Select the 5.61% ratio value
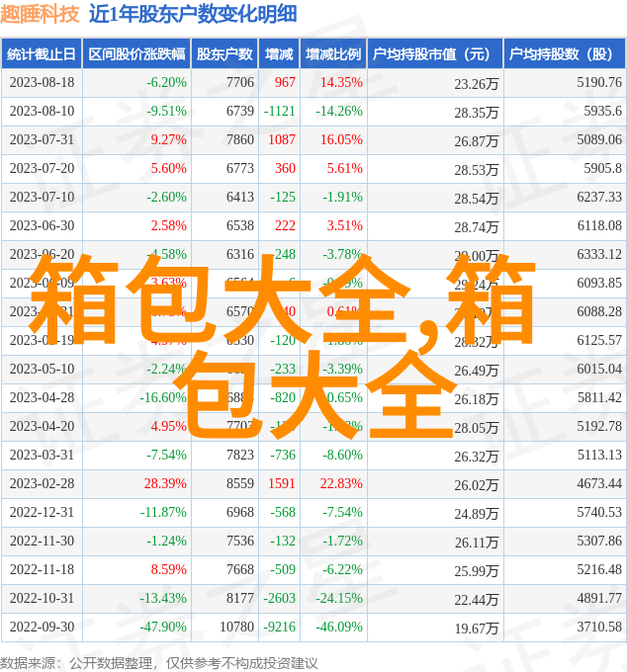The height and width of the screenshot is (672, 627). [x=345, y=168]
